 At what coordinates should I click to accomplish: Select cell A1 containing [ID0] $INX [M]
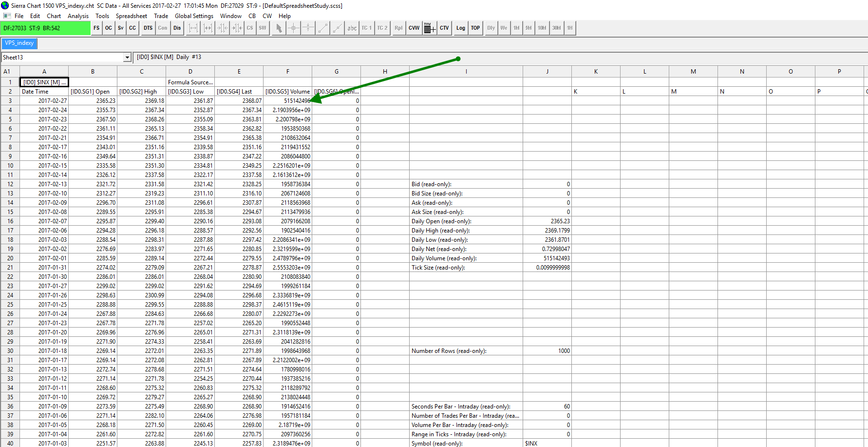(x=44, y=82)
